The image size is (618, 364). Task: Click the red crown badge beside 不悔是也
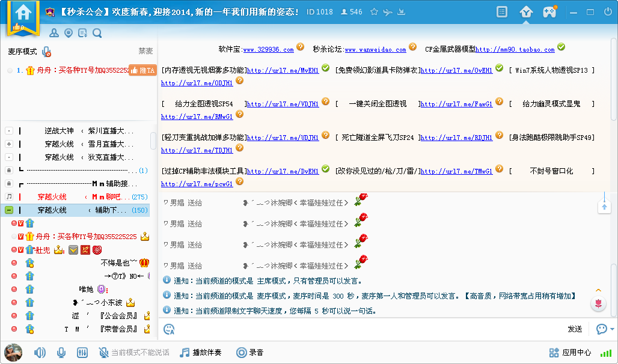click(x=144, y=262)
